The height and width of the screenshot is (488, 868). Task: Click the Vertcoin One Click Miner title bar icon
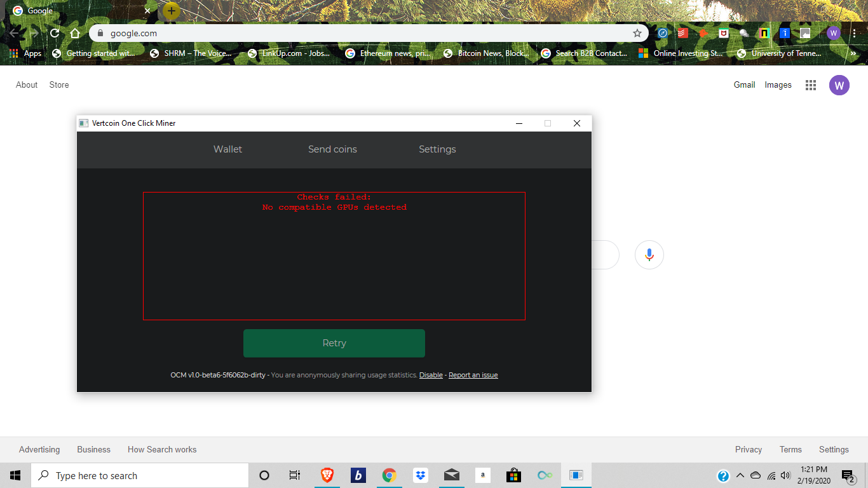(83, 123)
